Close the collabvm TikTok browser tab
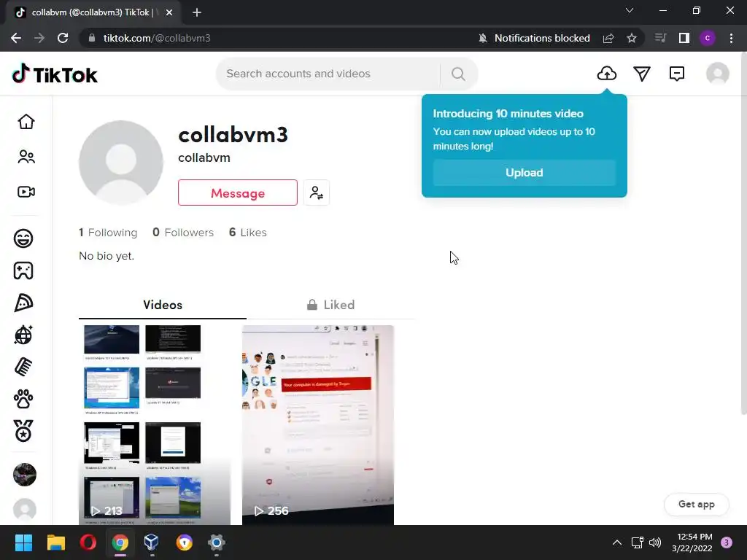The height and width of the screenshot is (560, 747). point(169,12)
